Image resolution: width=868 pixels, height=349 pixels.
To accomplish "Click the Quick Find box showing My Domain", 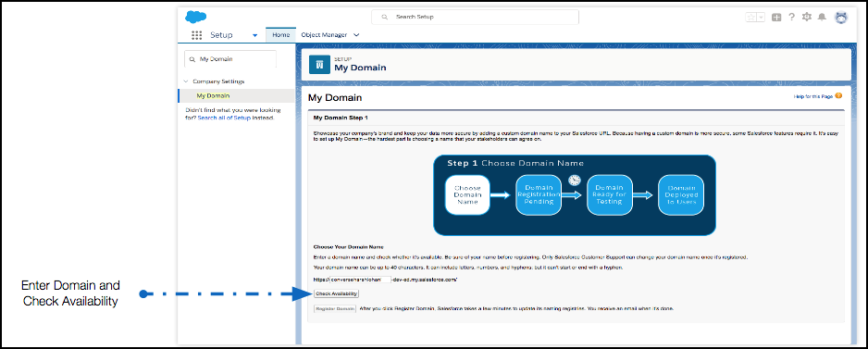I will click(x=229, y=58).
